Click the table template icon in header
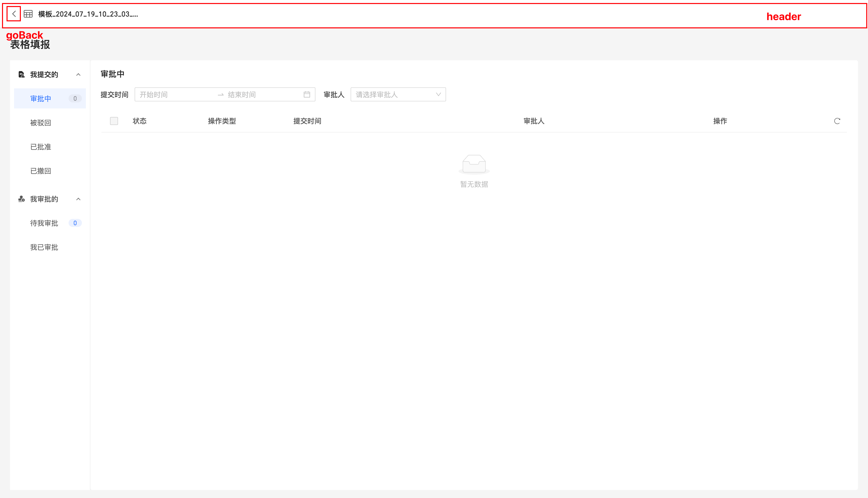The image size is (868, 498). click(x=28, y=14)
